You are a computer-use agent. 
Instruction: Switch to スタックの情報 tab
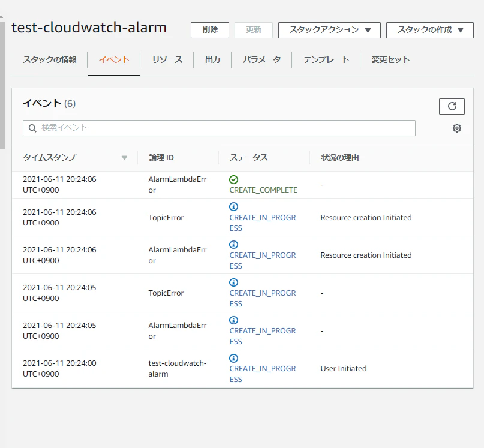[x=50, y=59]
